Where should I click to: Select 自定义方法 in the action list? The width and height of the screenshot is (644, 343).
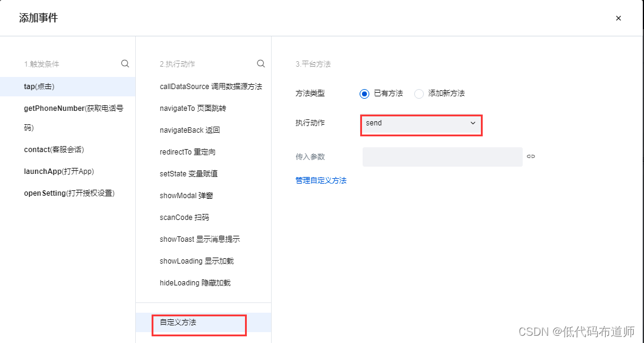(203, 322)
